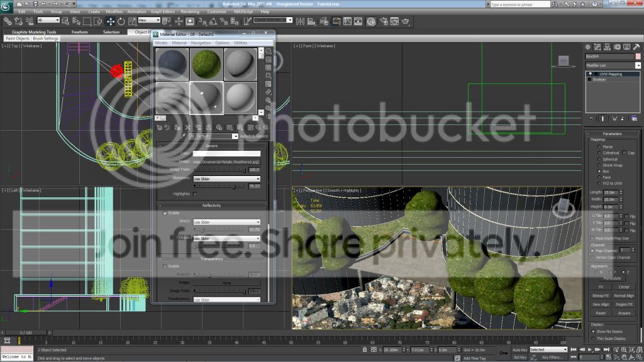The image size is (644, 362).
Task: Open the Graph Editors menu
Action: click(x=163, y=11)
